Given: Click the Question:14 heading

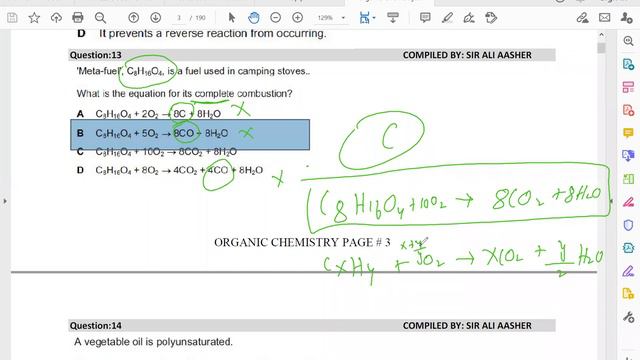Looking at the screenshot, I should tap(96, 326).
